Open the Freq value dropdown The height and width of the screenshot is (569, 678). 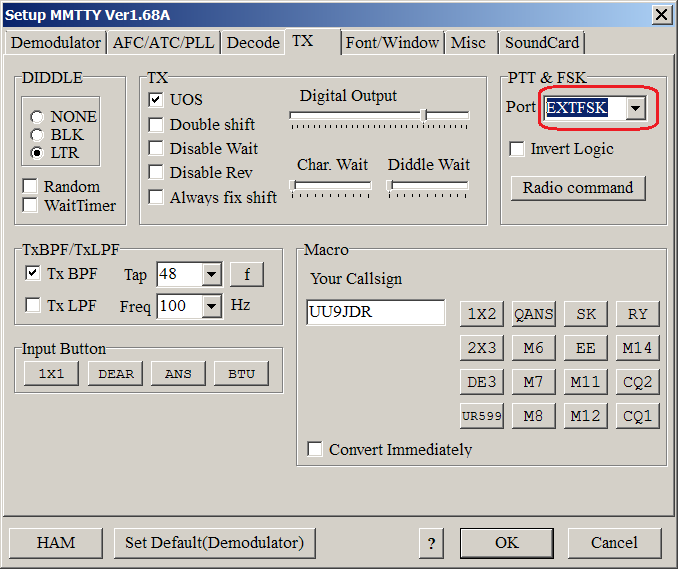[x=211, y=306]
